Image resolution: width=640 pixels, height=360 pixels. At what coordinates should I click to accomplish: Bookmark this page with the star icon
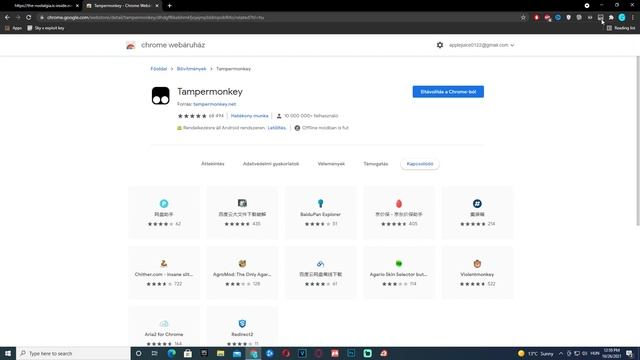pyautogui.click(x=523, y=18)
